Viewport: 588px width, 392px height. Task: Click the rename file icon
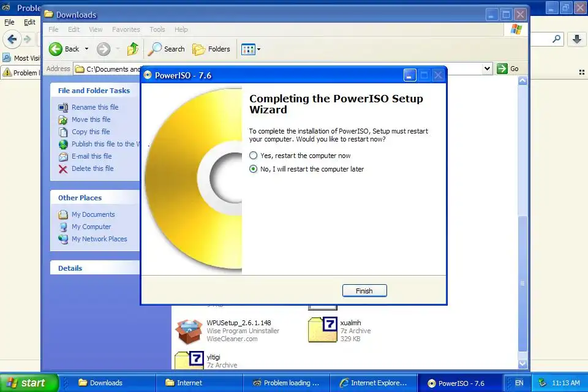coord(63,108)
